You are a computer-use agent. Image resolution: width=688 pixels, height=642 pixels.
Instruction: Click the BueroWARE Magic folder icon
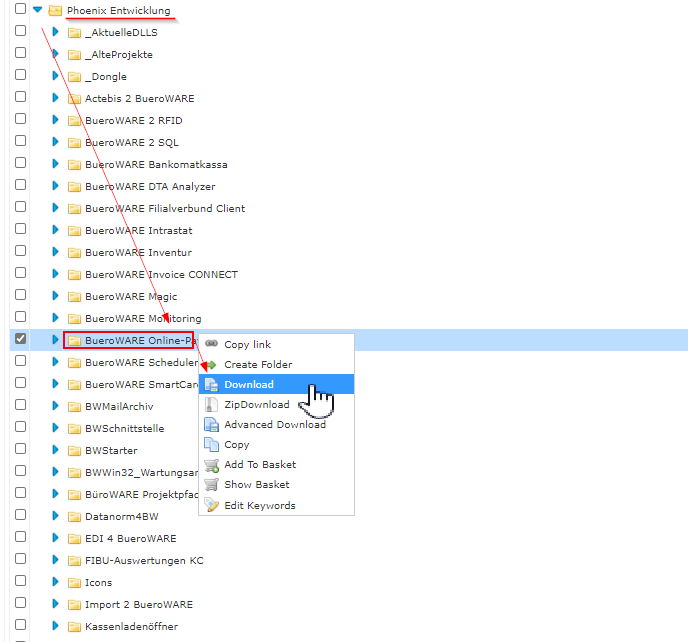(75, 297)
